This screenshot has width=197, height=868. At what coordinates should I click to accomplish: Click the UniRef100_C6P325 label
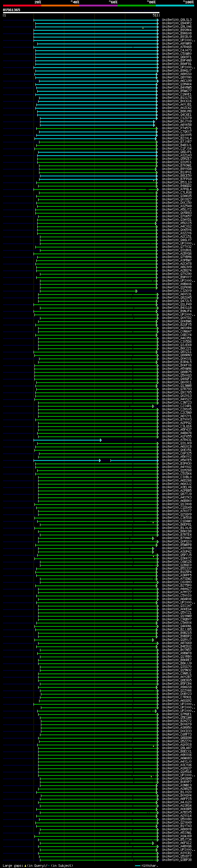pos(176,454)
